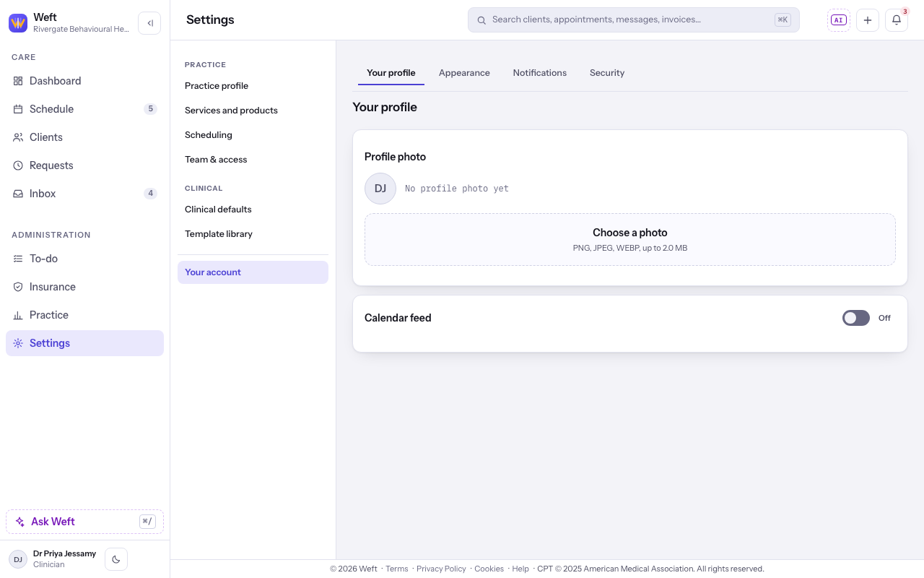
Task: Go to Insurance in the sidebar
Action: (x=84, y=287)
